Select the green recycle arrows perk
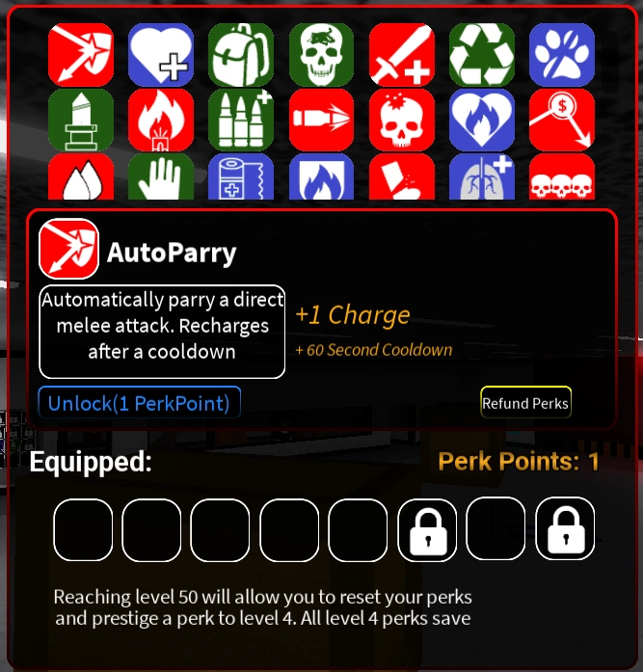 pos(482,55)
